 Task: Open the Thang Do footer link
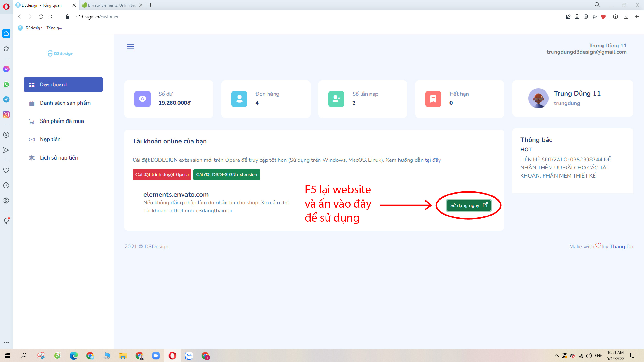tap(621, 247)
